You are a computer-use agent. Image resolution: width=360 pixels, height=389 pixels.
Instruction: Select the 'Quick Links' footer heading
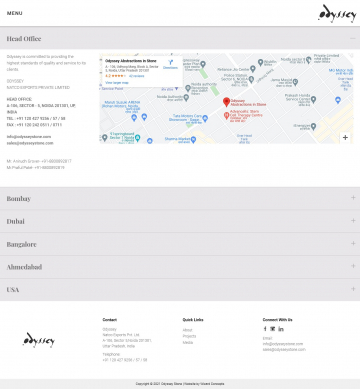click(x=193, y=320)
